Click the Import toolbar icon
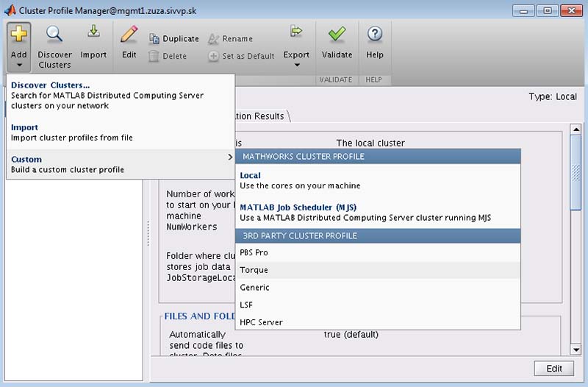The image size is (588, 387). (93, 34)
